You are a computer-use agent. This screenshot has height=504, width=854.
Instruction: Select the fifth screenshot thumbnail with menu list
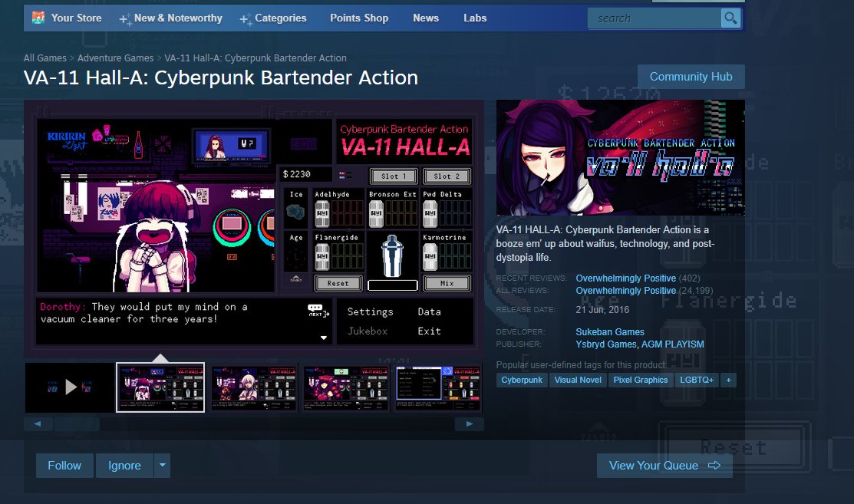[x=438, y=387]
